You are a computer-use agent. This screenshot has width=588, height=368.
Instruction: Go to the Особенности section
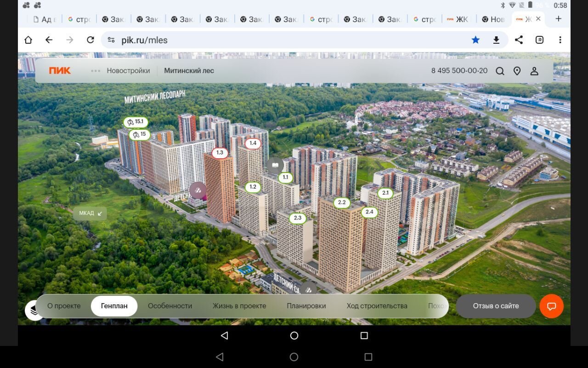pyautogui.click(x=170, y=306)
